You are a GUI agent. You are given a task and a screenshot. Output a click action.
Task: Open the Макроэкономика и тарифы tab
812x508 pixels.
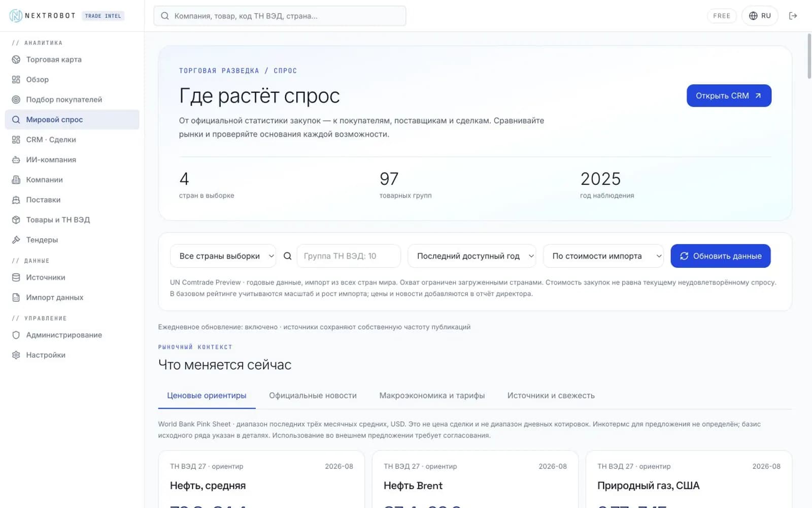point(432,396)
